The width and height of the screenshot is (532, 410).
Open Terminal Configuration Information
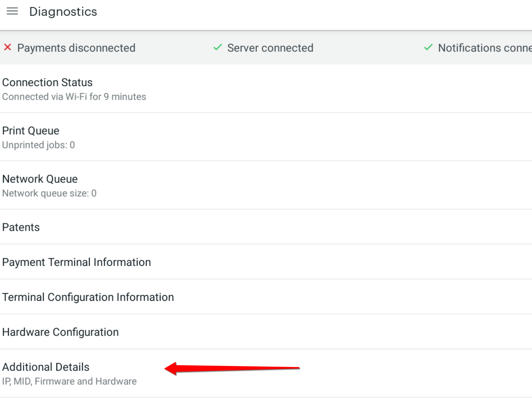coord(88,297)
